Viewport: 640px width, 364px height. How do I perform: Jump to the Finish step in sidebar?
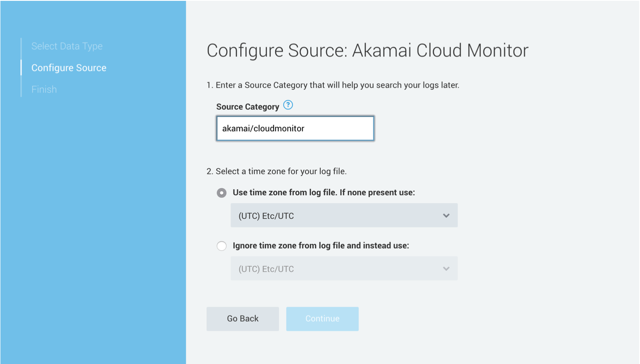coord(44,90)
